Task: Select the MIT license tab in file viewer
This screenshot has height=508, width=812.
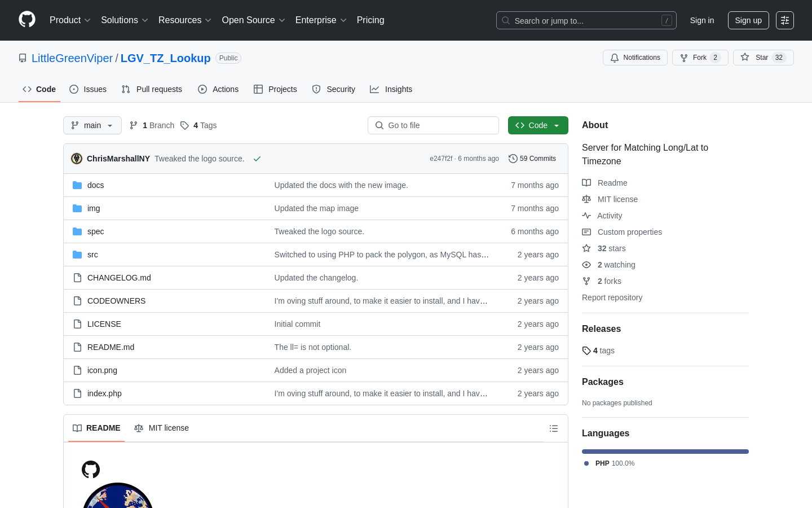Action: (x=161, y=428)
